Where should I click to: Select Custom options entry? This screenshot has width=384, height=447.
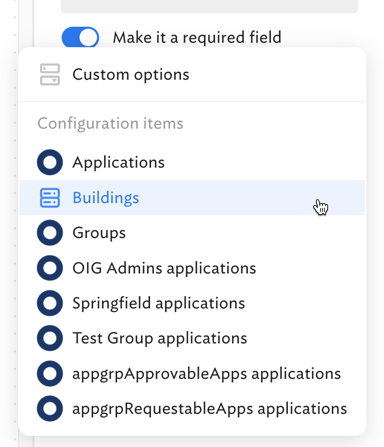192,74
